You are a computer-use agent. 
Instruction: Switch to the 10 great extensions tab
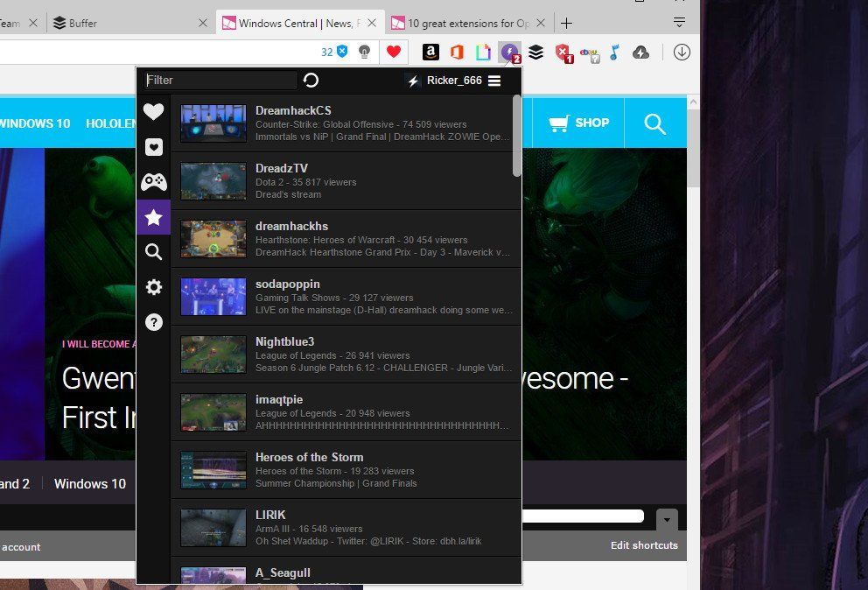pos(464,22)
